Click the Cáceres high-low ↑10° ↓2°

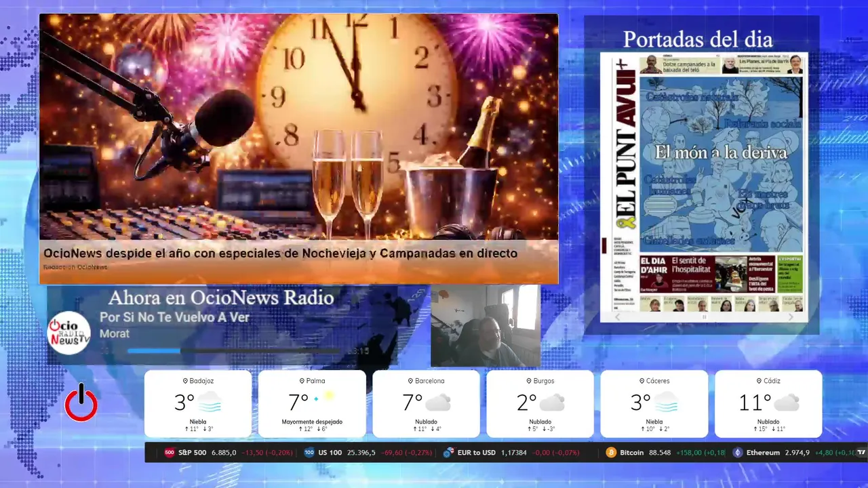click(654, 429)
